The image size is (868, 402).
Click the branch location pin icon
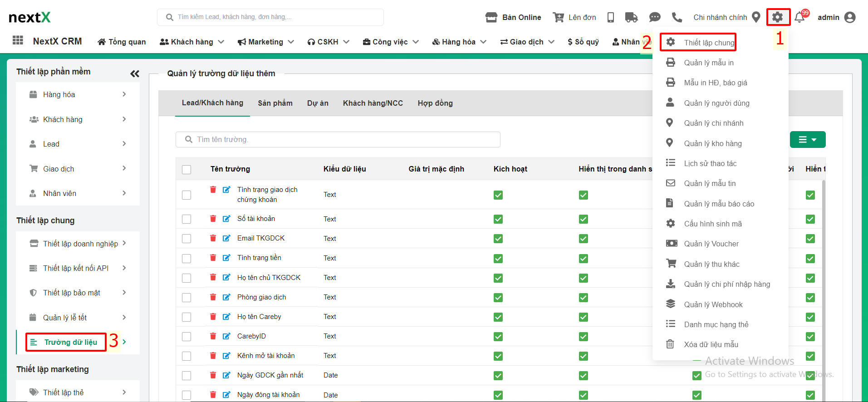coord(756,17)
